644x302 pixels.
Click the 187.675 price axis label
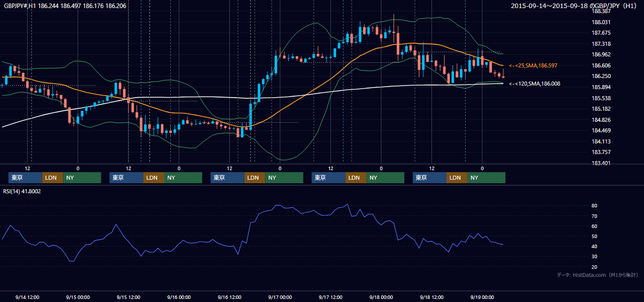click(602, 33)
